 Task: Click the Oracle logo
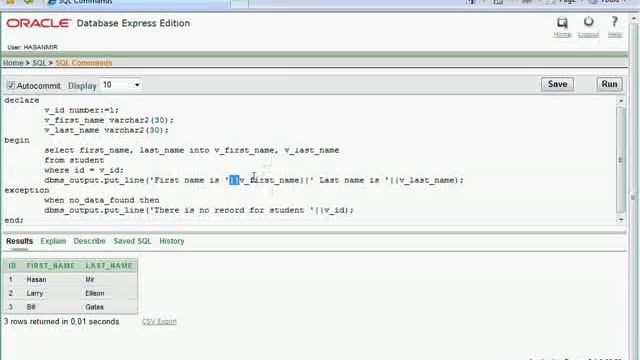38,23
